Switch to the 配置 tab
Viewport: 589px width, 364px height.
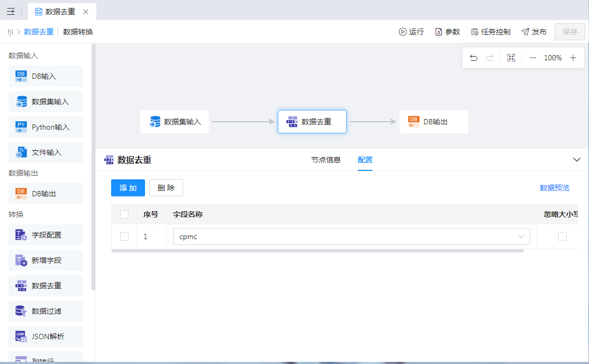365,160
